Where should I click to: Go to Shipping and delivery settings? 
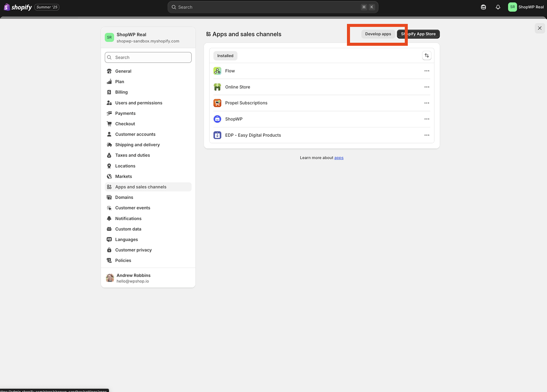coord(148,145)
